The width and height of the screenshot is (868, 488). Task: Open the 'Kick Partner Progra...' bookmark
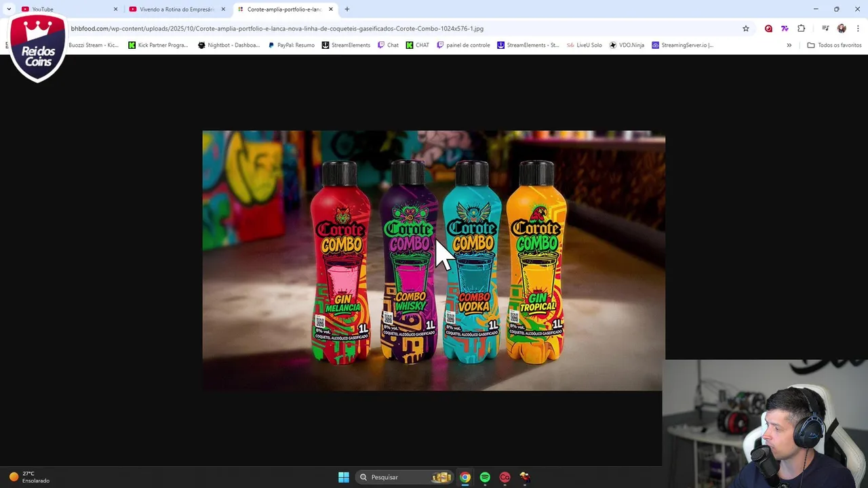158,45
